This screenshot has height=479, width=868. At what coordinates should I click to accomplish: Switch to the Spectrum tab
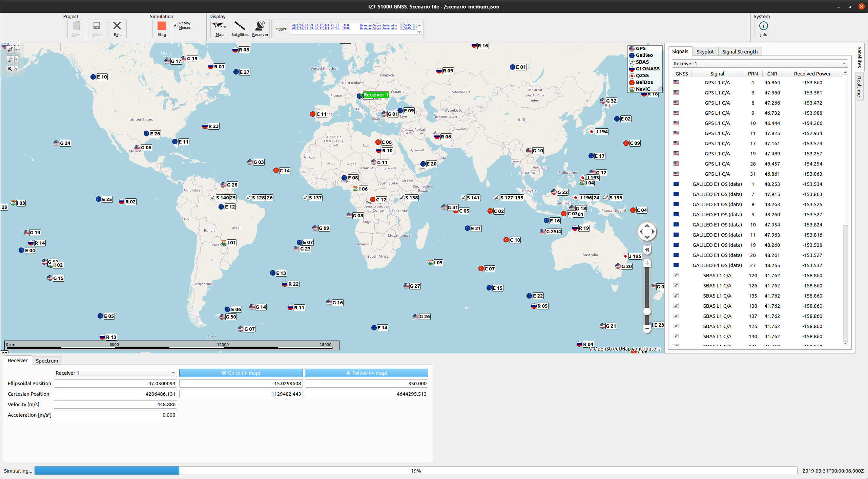tap(47, 361)
